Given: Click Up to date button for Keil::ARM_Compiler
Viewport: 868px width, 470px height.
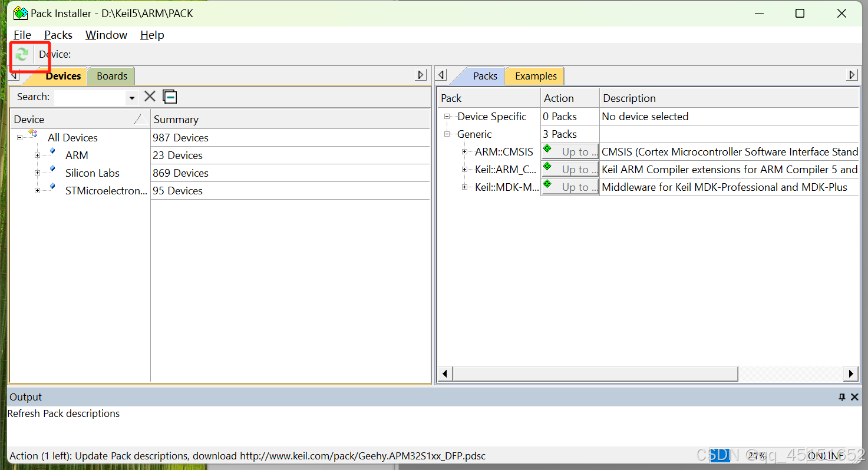Looking at the screenshot, I should 570,170.
